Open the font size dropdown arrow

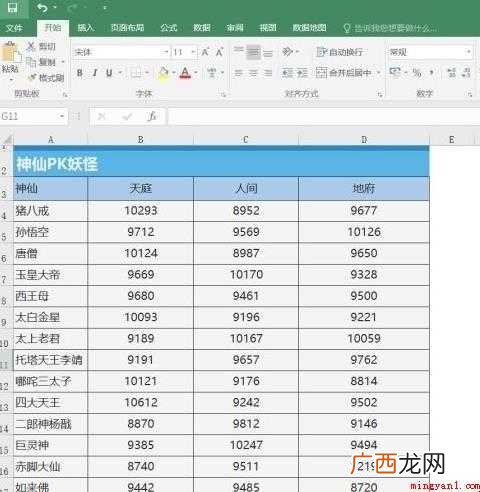point(193,52)
